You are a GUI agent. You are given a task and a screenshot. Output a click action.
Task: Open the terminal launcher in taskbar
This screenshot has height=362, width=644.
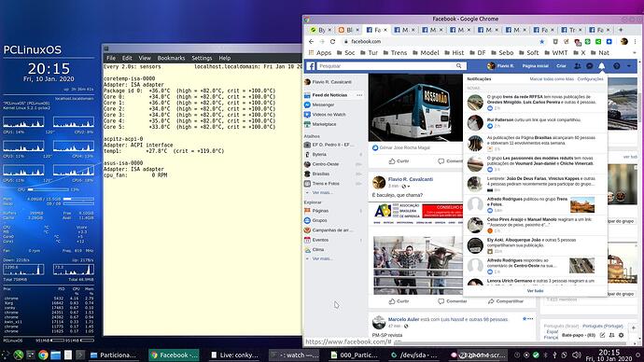(x=80, y=355)
